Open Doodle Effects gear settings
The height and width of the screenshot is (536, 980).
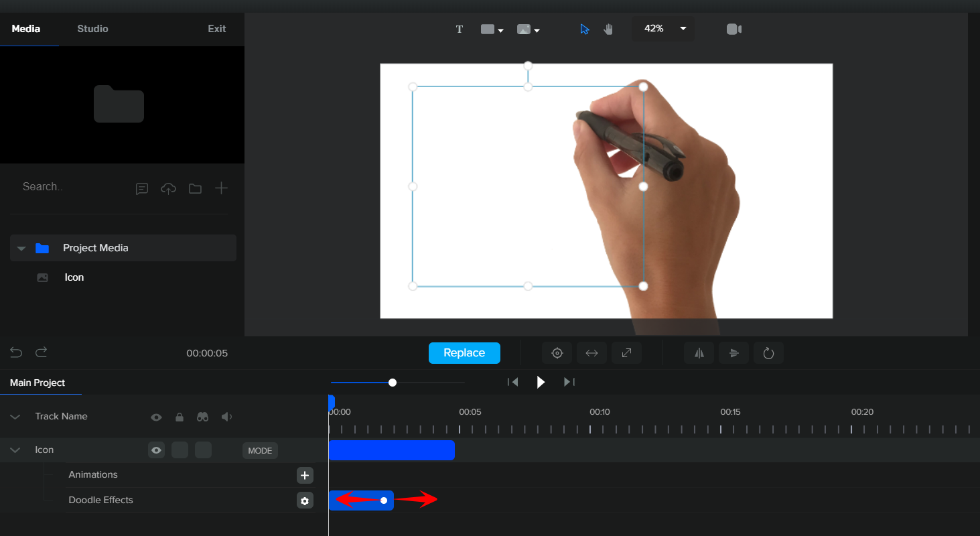tap(305, 500)
